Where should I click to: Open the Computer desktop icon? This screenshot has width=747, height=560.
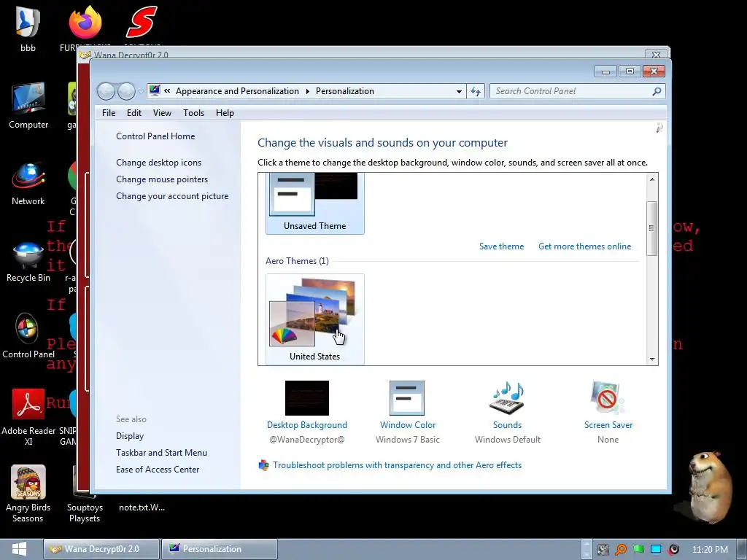[28, 106]
